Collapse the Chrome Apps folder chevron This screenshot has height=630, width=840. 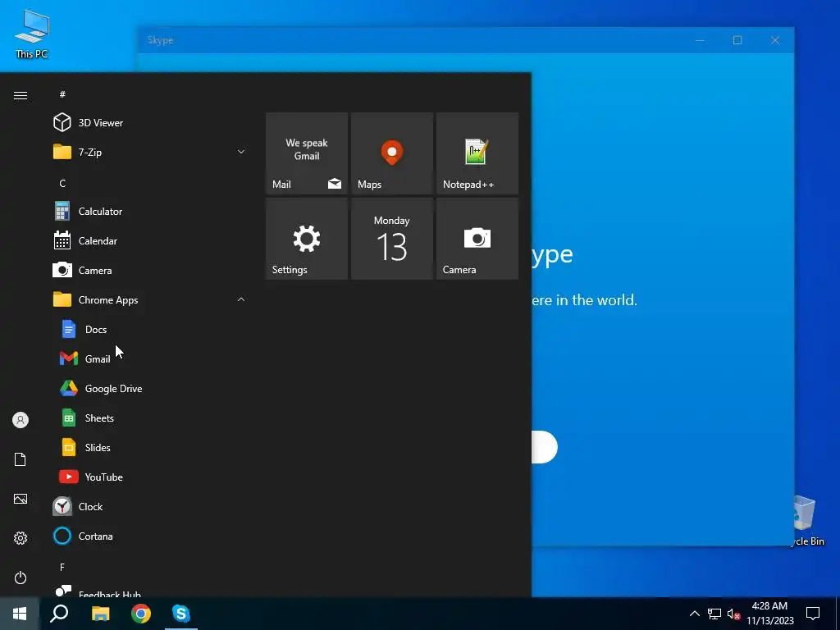[x=241, y=299]
